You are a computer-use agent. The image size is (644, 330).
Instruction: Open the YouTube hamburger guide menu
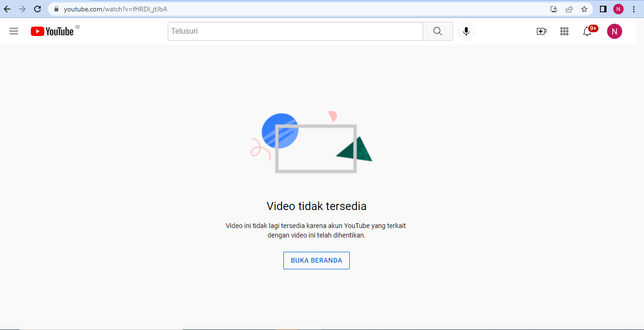(14, 31)
